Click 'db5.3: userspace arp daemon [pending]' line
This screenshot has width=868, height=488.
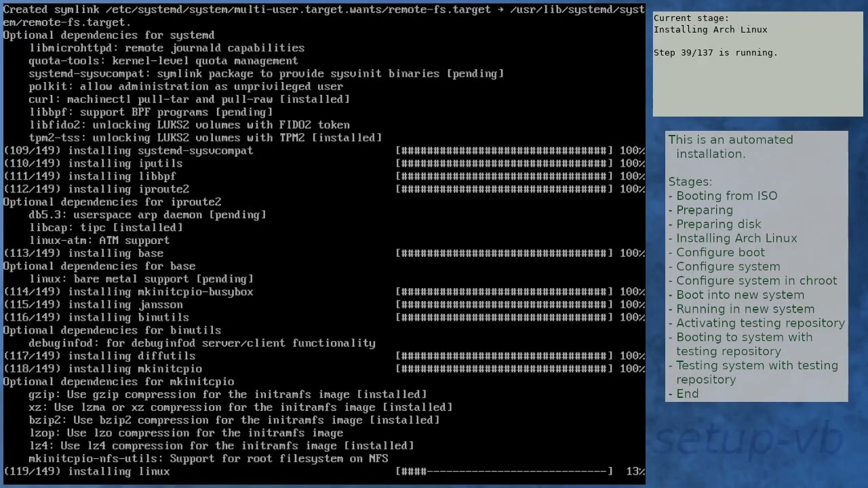(x=147, y=215)
